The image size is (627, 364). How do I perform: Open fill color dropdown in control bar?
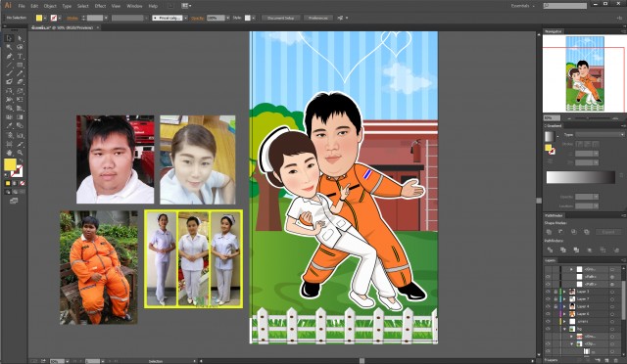click(x=45, y=18)
